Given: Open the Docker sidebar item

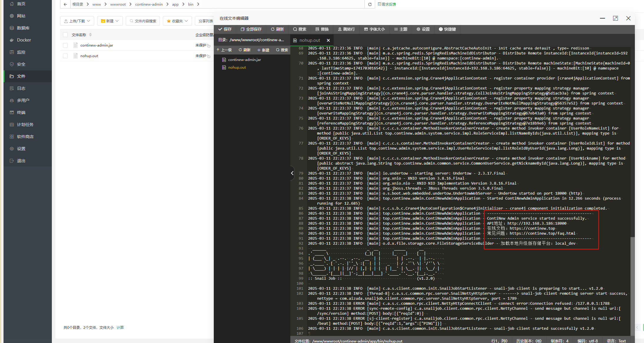Looking at the screenshot, I should 28,40.
